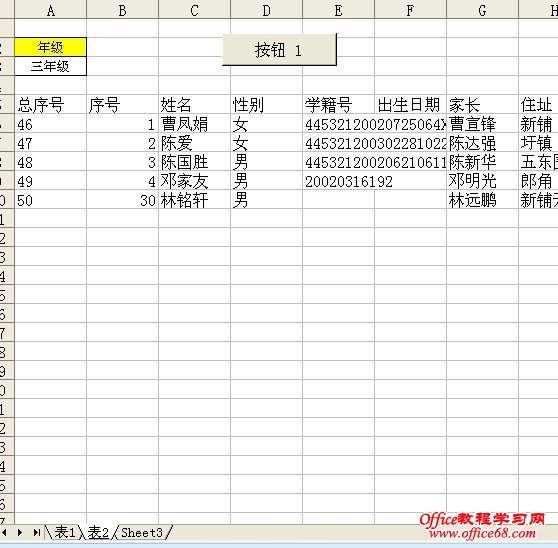Click the 家长 header cell

pyautogui.click(x=482, y=104)
